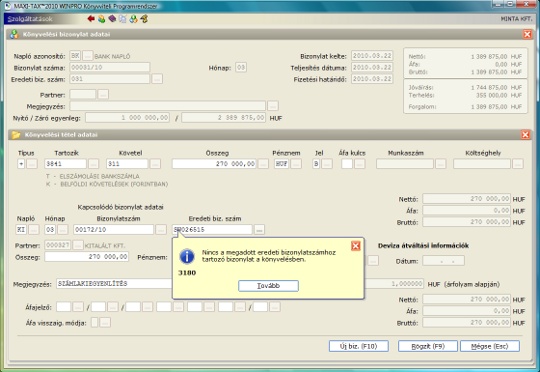Click the Tovább button
Screen dimensions: 540x372
268,286
